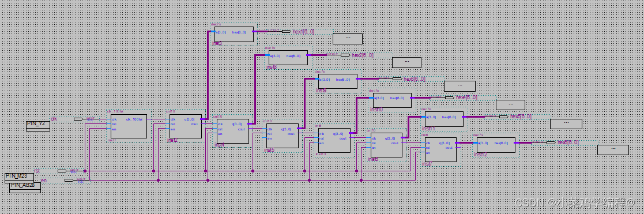
Task: Select the decoder block inst11
Action: pos(444,119)
